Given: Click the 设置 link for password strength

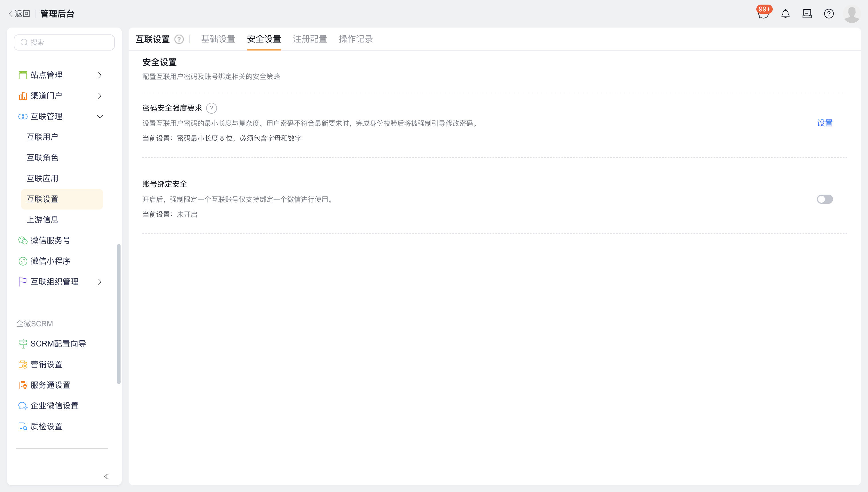Looking at the screenshot, I should [x=825, y=123].
